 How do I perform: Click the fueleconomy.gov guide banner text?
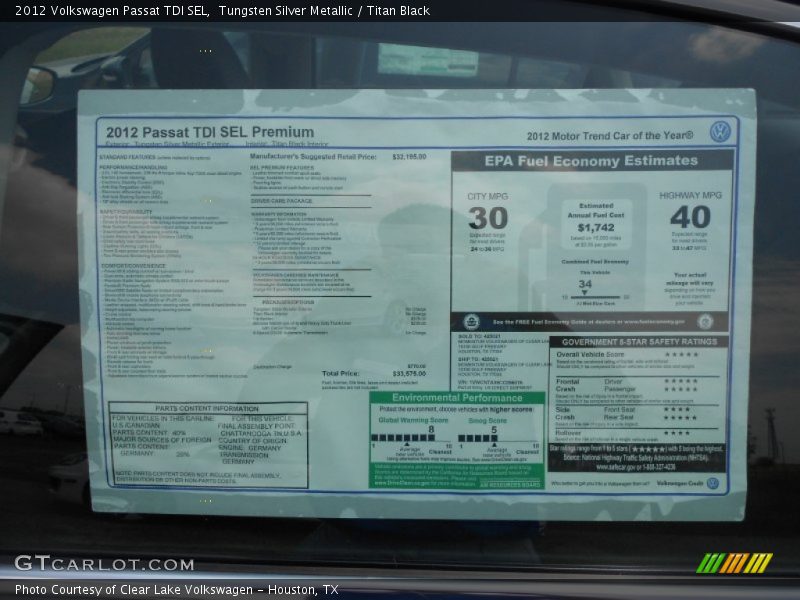tap(588, 322)
